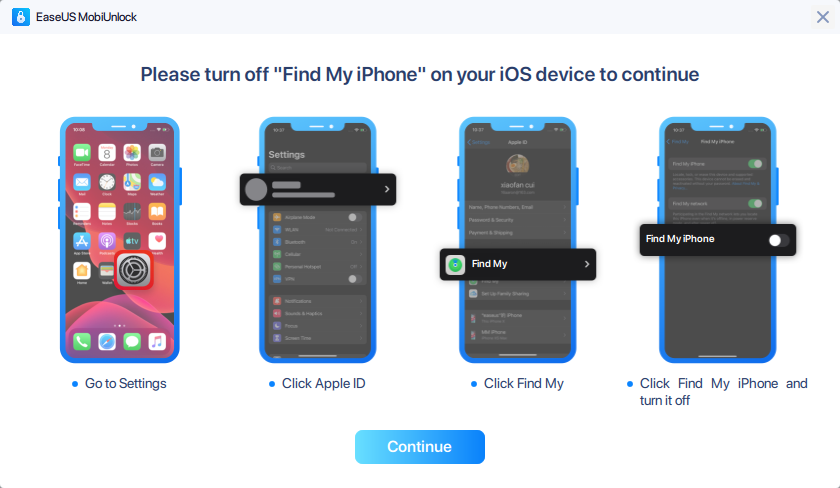This screenshot has width=840, height=488.
Task: Toggle the Find My iPhone switch off
Action: click(778, 240)
